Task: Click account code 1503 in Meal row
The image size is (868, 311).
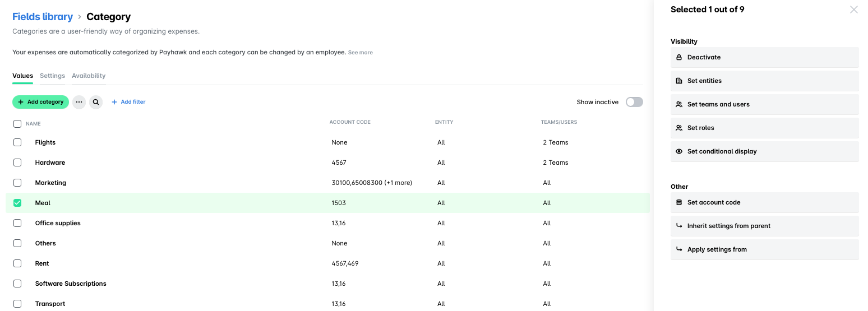Action: click(x=339, y=203)
